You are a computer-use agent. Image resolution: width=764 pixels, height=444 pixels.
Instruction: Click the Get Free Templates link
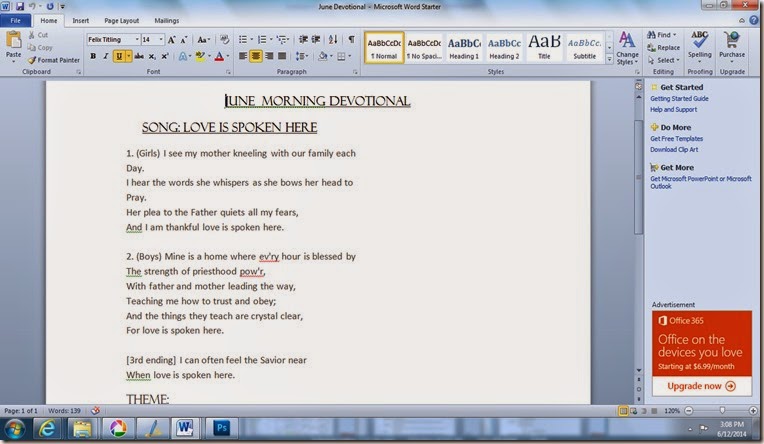tap(676, 138)
